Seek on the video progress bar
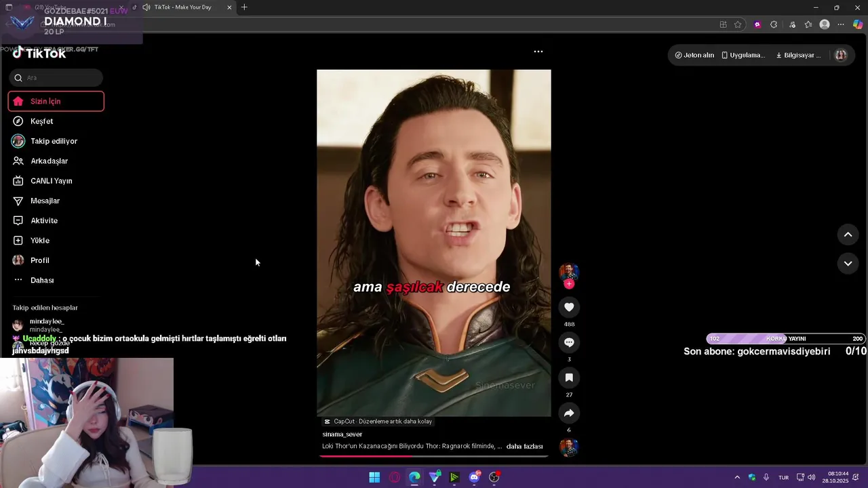The width and height of the screenshot is (868, 488). (434, 456)
